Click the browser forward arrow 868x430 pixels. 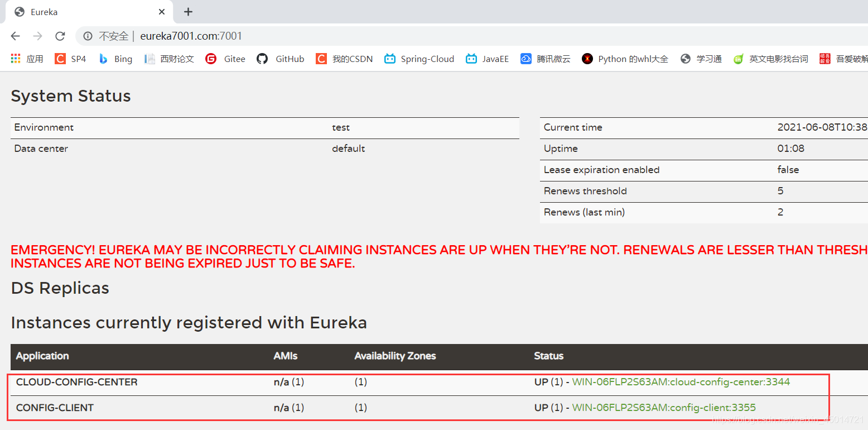click(37, 36)
